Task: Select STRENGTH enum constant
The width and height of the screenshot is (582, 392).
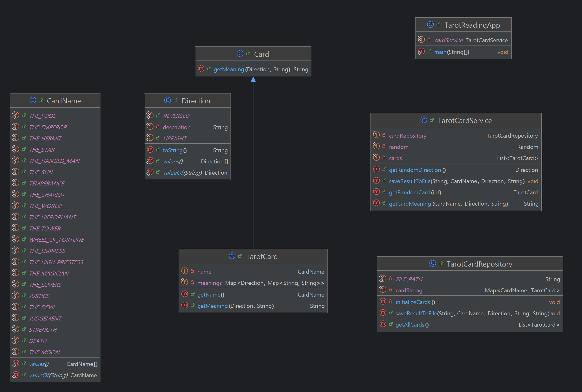Action: (43, 330)
